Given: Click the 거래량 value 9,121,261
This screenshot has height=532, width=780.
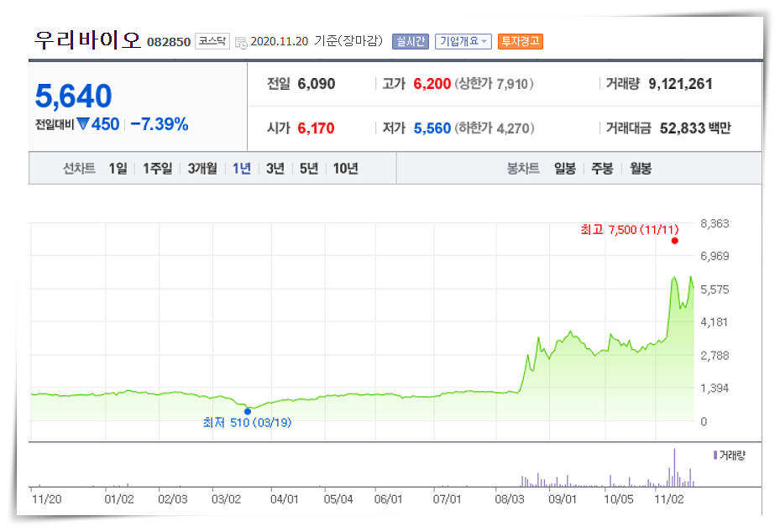Looking at the screenshot, I should coord(681,84).
